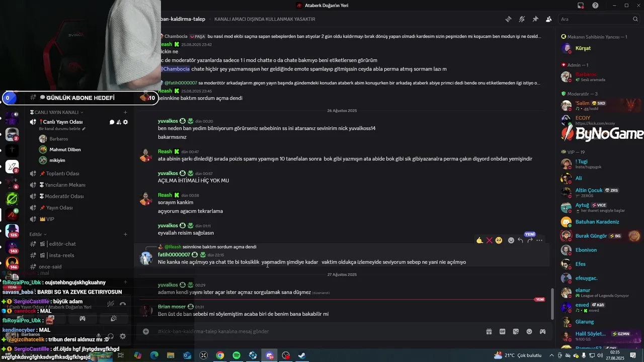Viewport: 644px width, 362px height.
Task: Toggle the member list icon
Action: pos(548,19)
